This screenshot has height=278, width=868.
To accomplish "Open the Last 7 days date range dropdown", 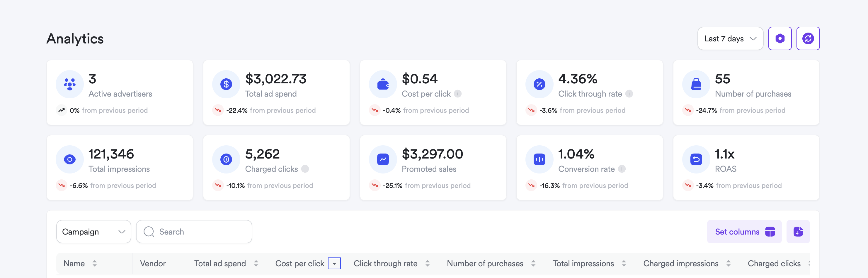I will click(730, 38).
